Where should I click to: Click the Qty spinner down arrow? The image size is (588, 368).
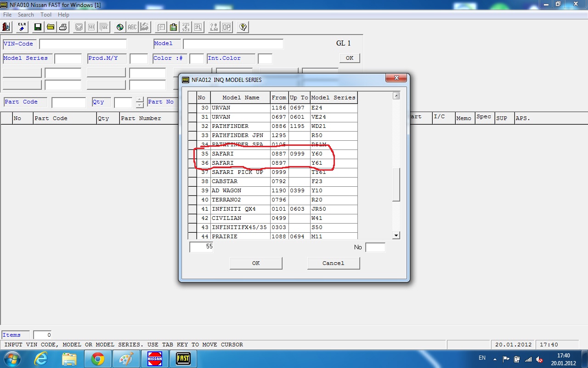[x=140, y=105]
